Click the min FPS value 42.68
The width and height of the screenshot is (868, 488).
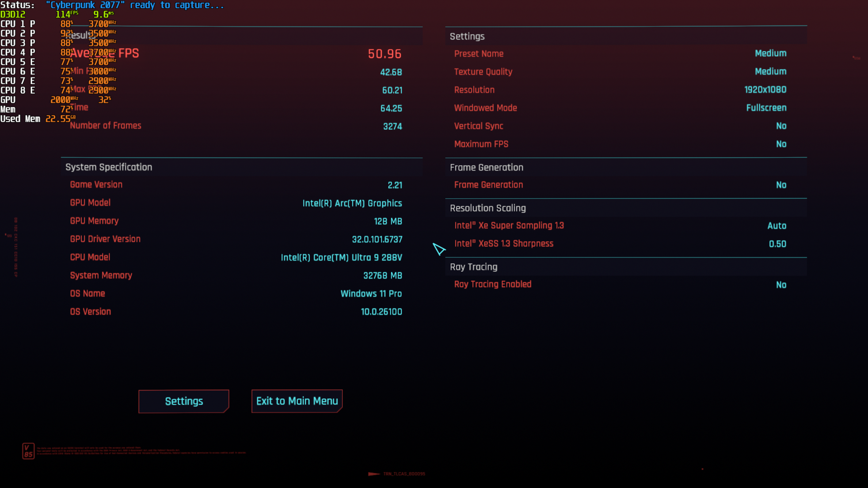pos(391,72)
